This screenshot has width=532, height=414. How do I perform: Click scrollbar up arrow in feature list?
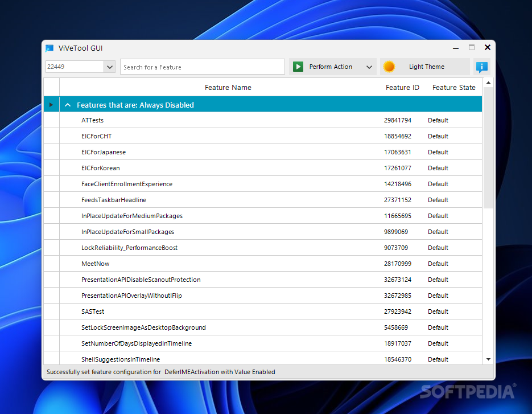488,83
